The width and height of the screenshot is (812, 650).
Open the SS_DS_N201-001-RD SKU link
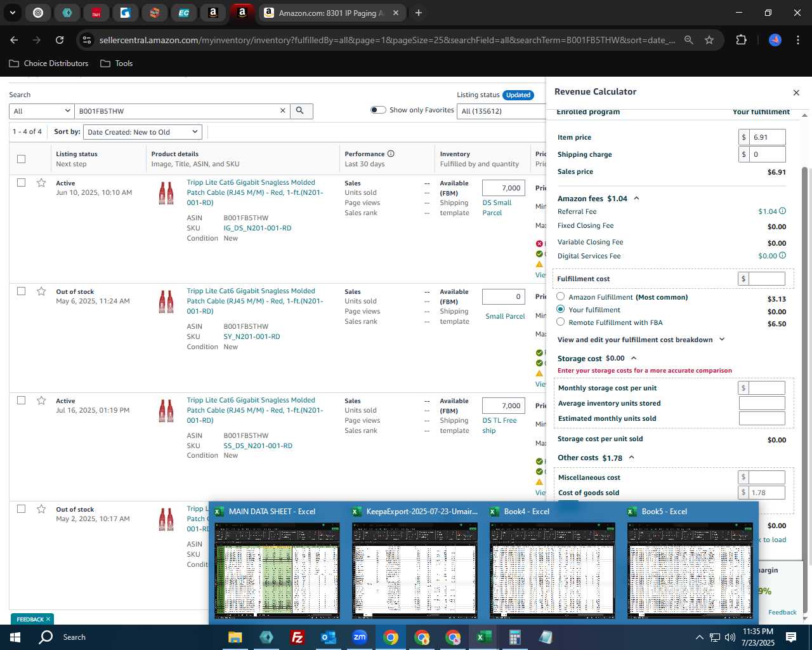(x=258, y=446)
